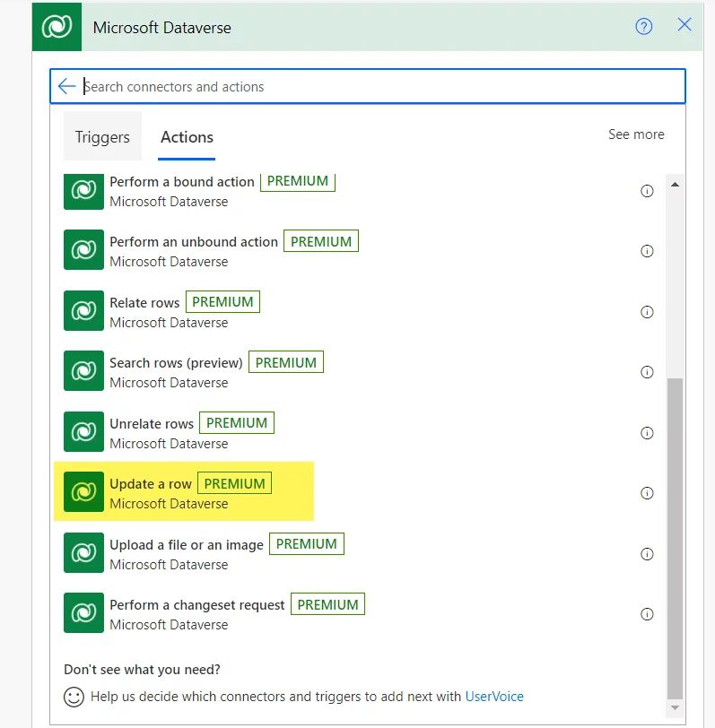Image resolution: width=715 pixels, height=728 pixels.
Task: Select the Unrelate rows action label
Action: point(152,423)
